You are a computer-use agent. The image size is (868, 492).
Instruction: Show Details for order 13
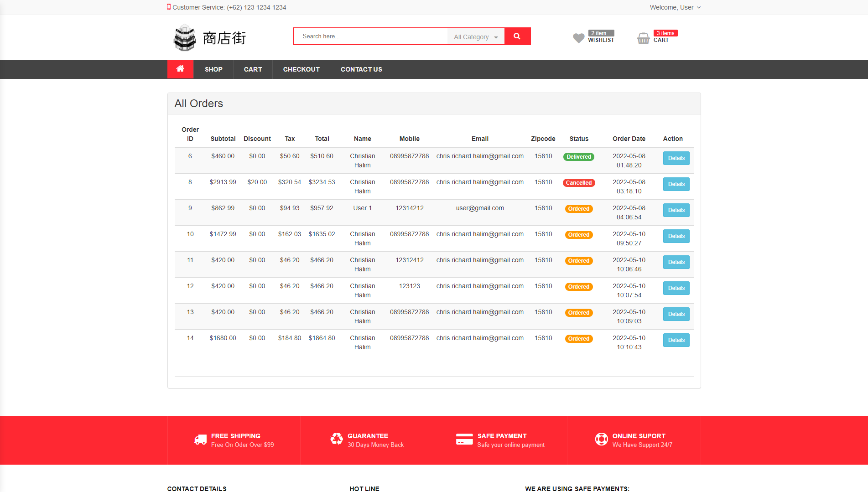(676, 314)
